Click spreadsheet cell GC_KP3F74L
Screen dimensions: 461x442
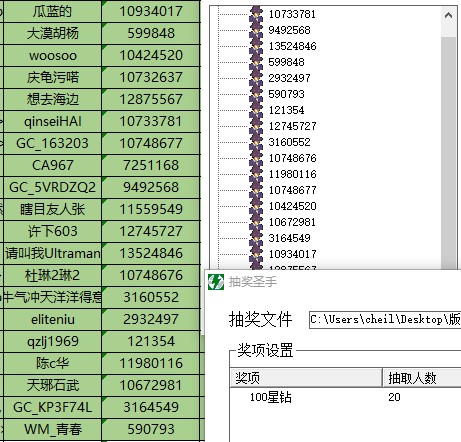pyautogui.click(x=52, y=407)
